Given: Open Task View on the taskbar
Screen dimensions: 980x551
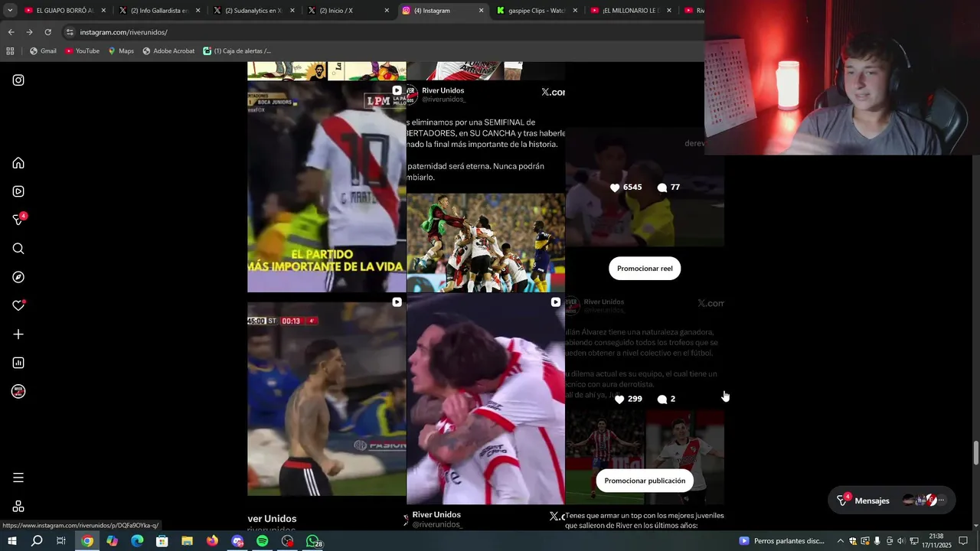Looking at the screenshot, I should click(x=61, y=541).
